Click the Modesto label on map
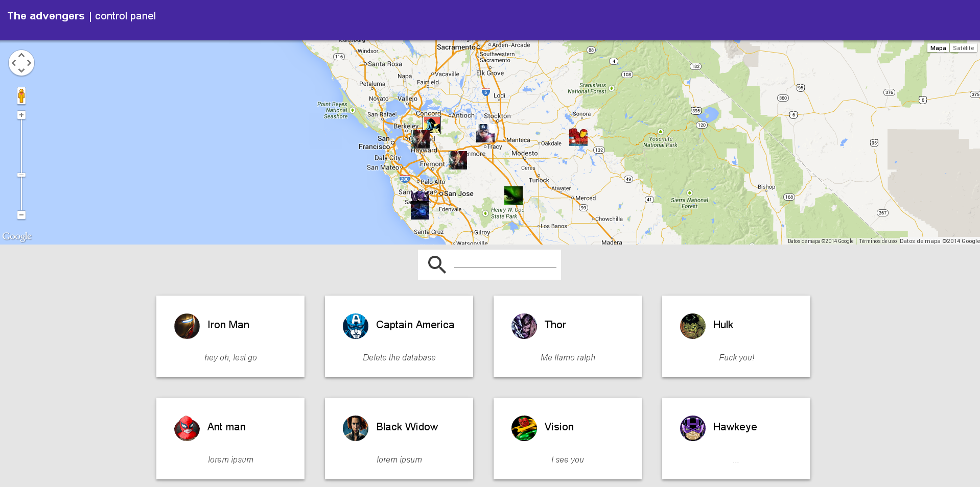This screenshot has height=487, width=980. coord(525,153)
